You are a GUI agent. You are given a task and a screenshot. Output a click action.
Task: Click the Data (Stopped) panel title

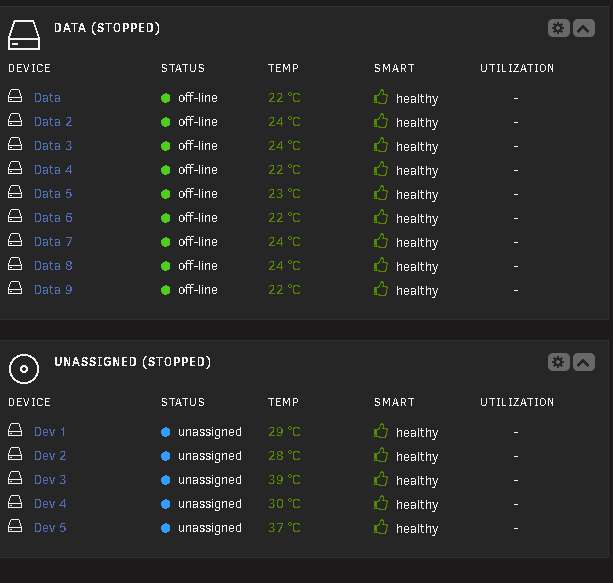(x=107, y=28)
